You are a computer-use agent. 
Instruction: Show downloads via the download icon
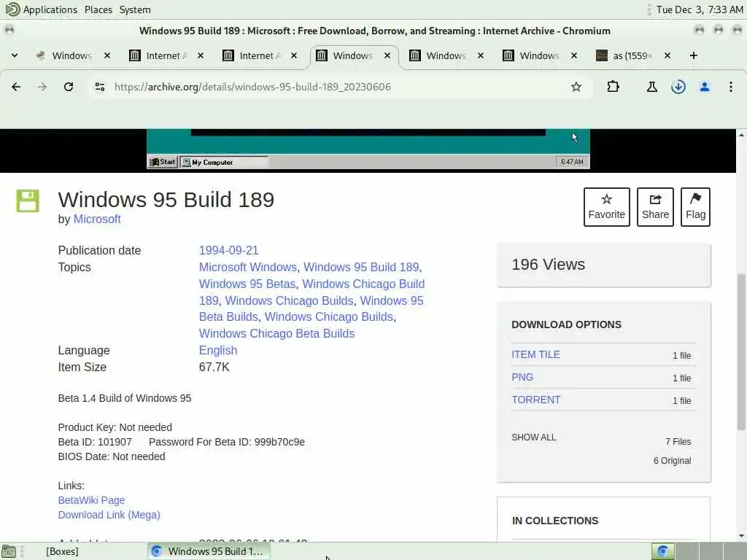678,87
